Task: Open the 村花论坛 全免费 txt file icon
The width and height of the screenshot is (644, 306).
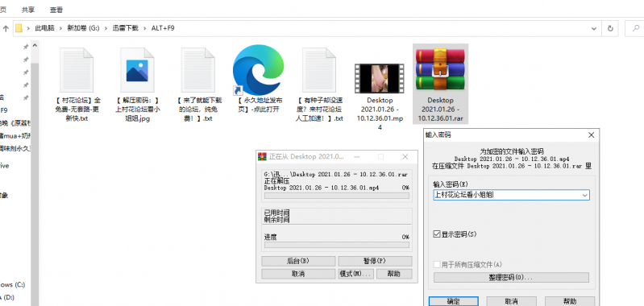Action: (x=77, y=70)
